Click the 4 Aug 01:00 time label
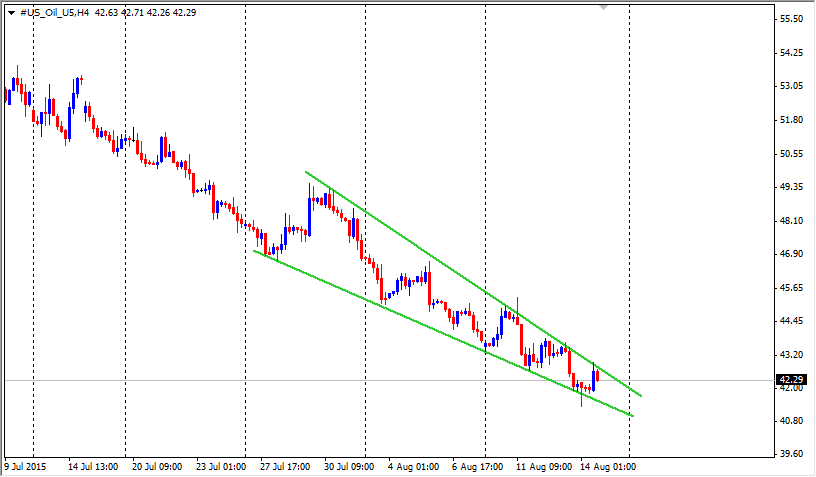Image resolution: width=816 pixels, height=477 pixels. pos(414,467)
